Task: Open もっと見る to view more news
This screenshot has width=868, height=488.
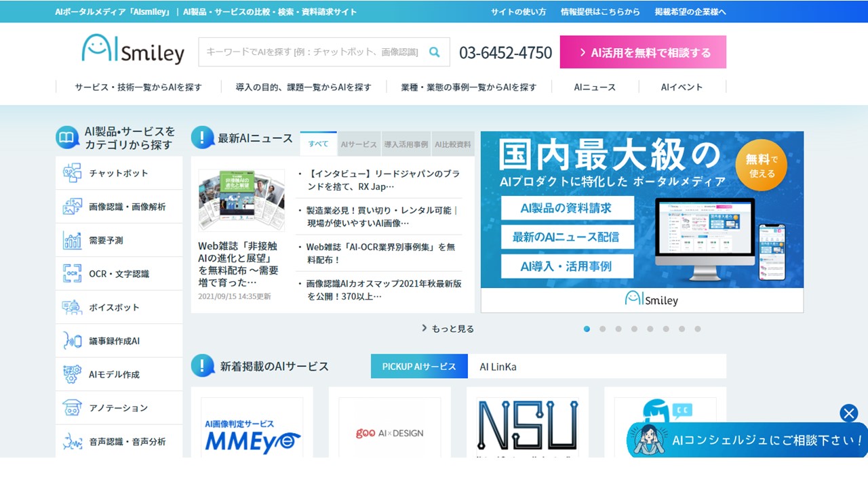Action: [449, 328]
